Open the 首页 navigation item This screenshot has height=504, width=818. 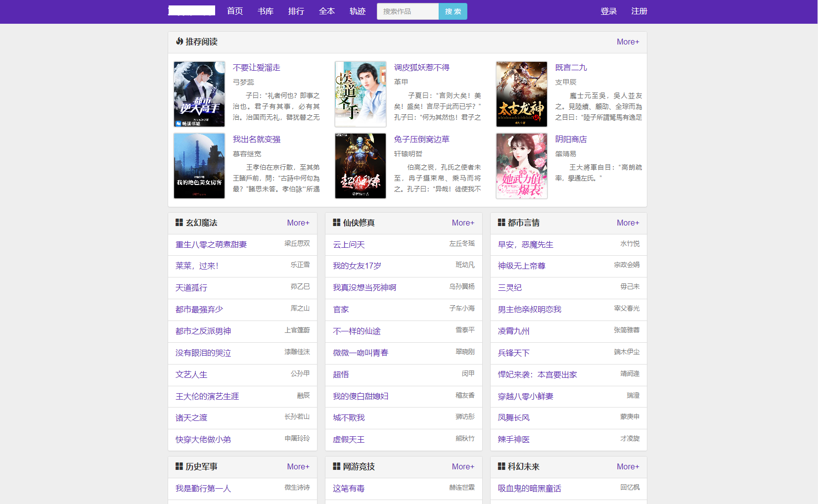click(235, 11)
